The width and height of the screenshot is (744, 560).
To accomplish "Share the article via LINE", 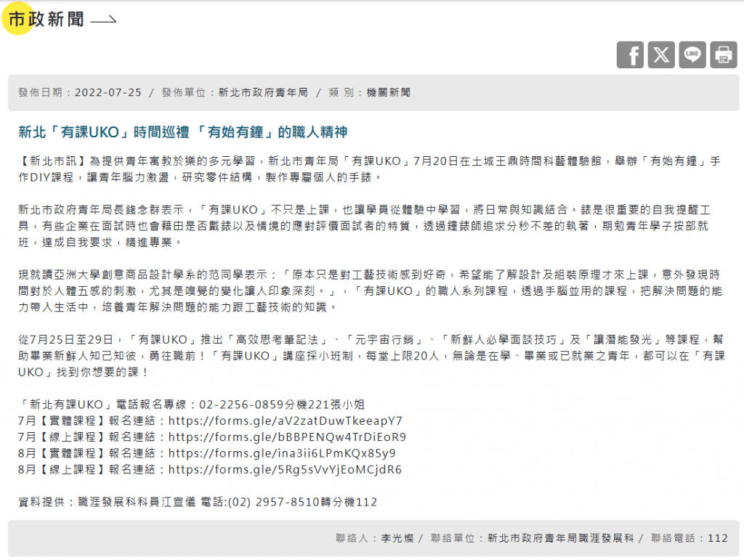I will [692, 54].
